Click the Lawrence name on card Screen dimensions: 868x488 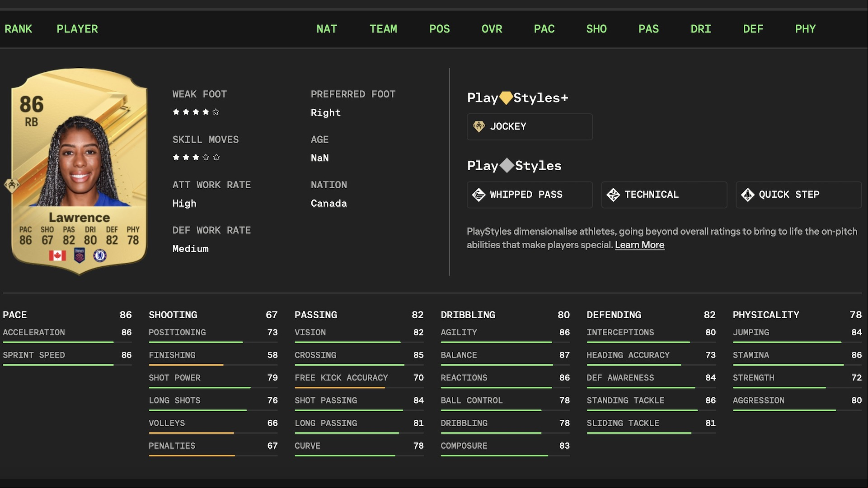80,218
